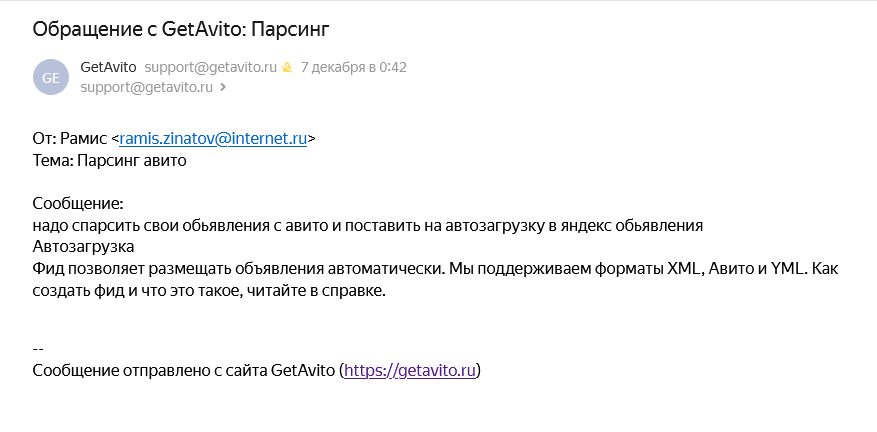
Task: Click the GE sender avatar
Action: pos(51,77)
